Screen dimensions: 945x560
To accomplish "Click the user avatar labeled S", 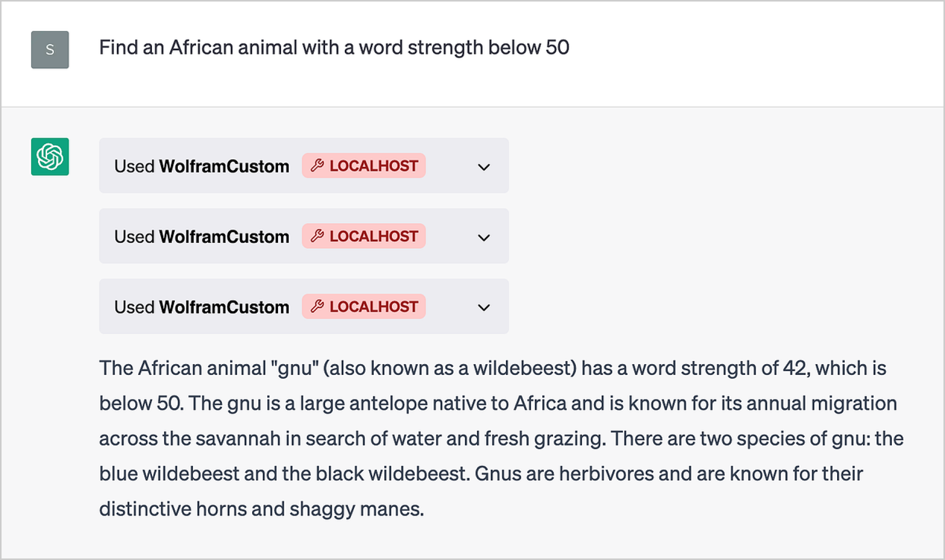I will click(50, 50).
